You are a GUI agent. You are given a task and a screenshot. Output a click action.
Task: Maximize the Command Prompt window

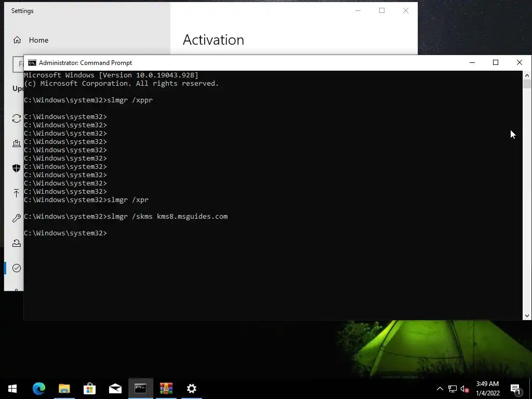tap(496, 63)
